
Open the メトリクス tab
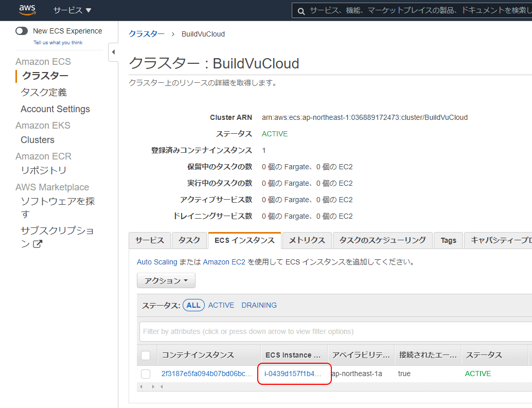tap(307, 240)
